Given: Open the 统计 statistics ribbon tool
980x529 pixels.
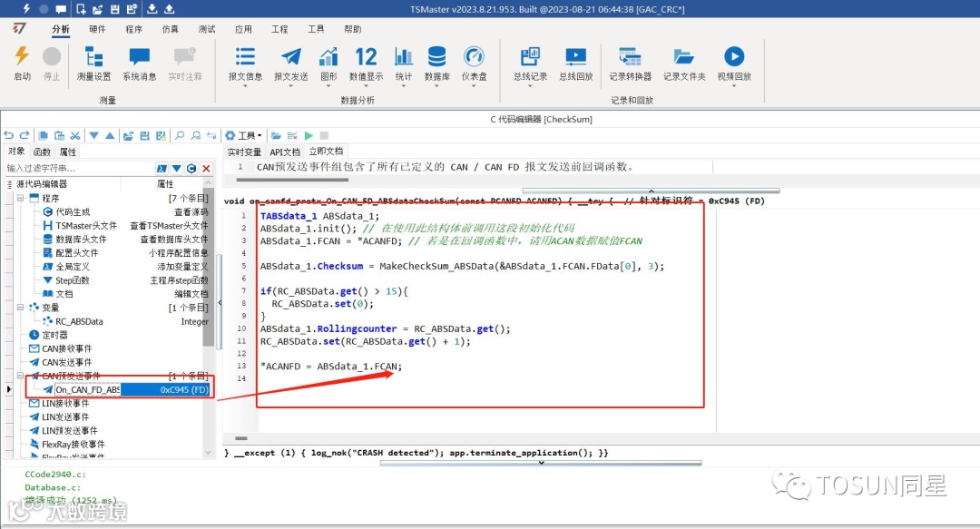Looking at the screenshot, I should pyautogui.click(x=403, y=65).
